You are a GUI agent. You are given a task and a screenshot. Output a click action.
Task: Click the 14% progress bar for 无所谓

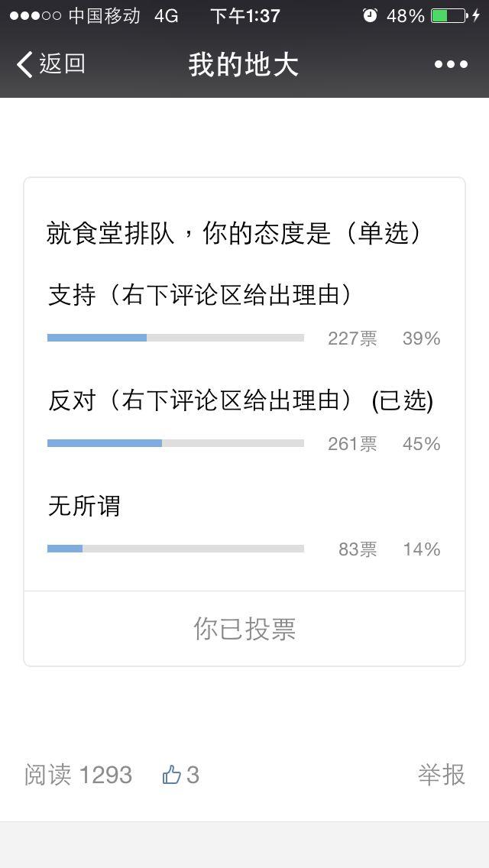coord(176,549)
